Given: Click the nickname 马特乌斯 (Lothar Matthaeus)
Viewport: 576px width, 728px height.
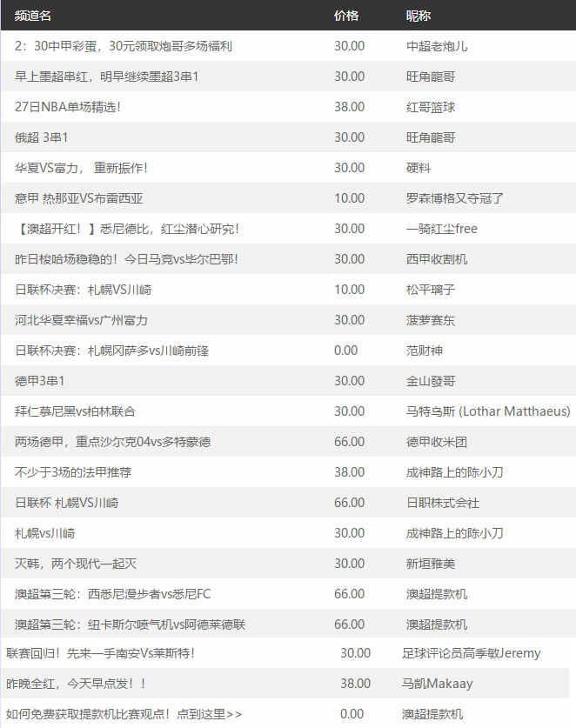Looking at the screenshot, I should point(488,411).
